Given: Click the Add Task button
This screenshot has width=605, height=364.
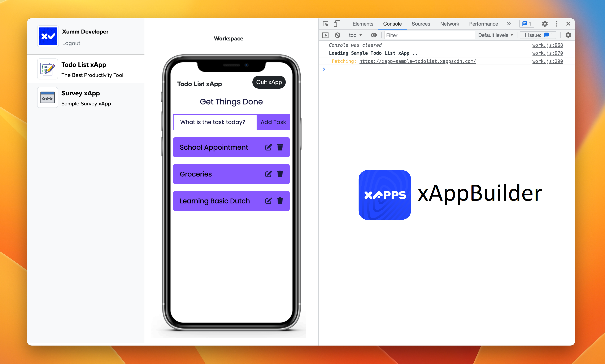Looking at the screenshot, I should point(273,122).
